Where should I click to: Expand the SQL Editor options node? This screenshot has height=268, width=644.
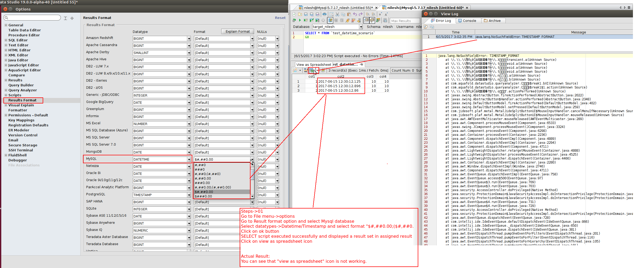click(x=6, y=40)
